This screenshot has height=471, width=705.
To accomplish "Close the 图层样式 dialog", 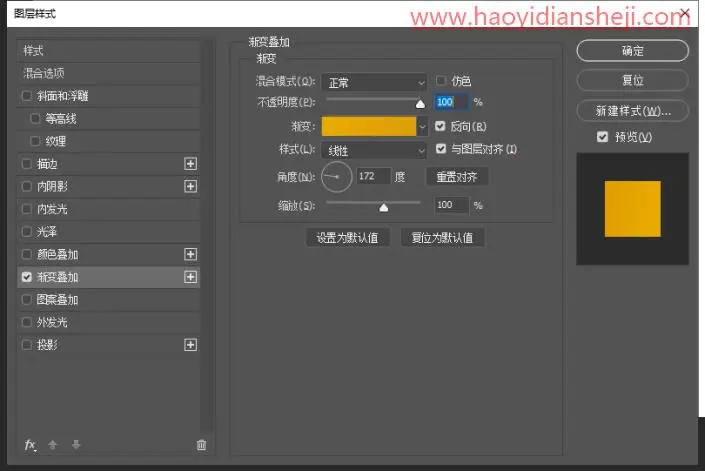I will 685,13.
